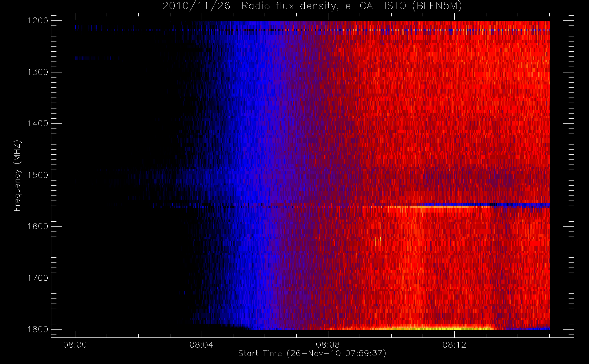The image size is (589, 364).
Task: Click the 1300 frequency tick label
Action: tap(38, 72)
